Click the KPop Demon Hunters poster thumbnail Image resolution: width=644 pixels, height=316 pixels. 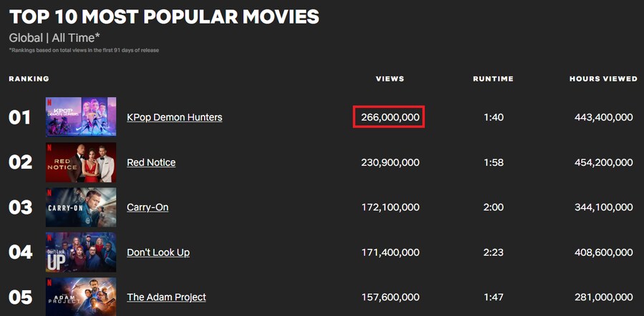click(x=81, y=117)
